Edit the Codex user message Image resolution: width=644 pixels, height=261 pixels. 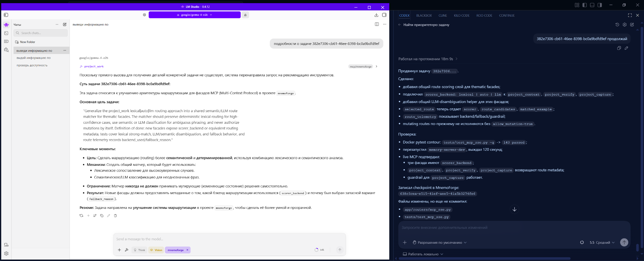click(x=626, y=48)
